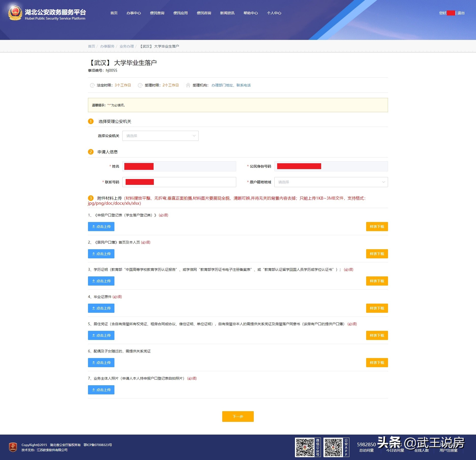
Task: Click the WeChat public account QR code
Action: tap(305, 447)
